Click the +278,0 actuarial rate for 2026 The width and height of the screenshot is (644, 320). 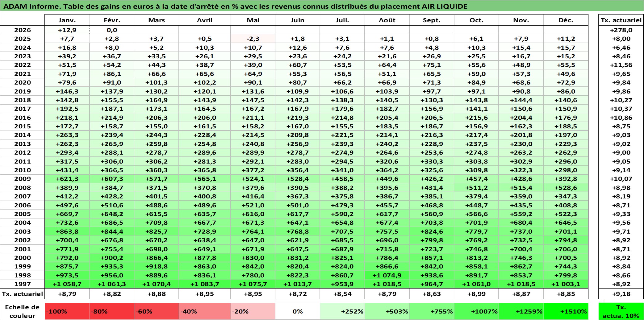click(x=621, y=30)
